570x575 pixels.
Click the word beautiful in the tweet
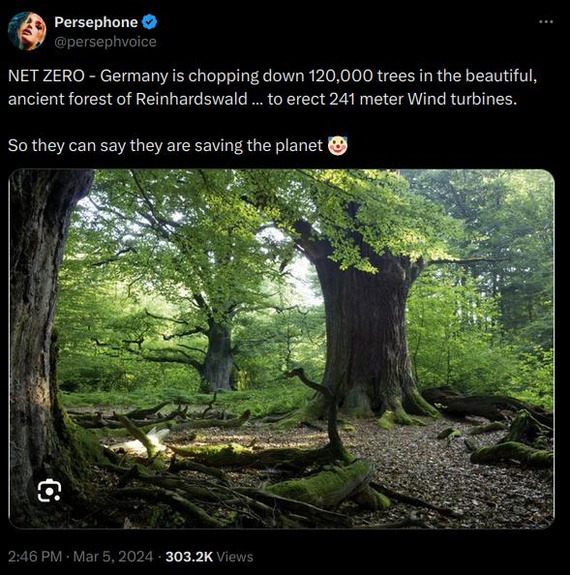tap(501, 76)
